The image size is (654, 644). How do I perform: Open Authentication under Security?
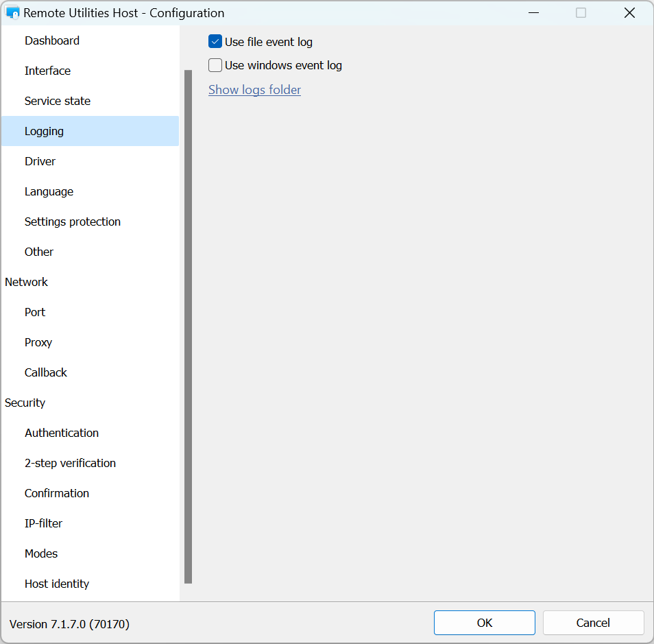pos(62,433)
